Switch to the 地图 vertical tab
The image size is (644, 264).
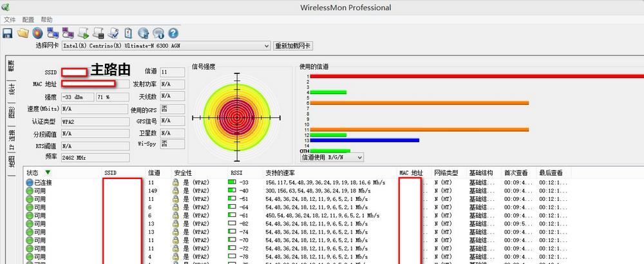pos(12,162)
